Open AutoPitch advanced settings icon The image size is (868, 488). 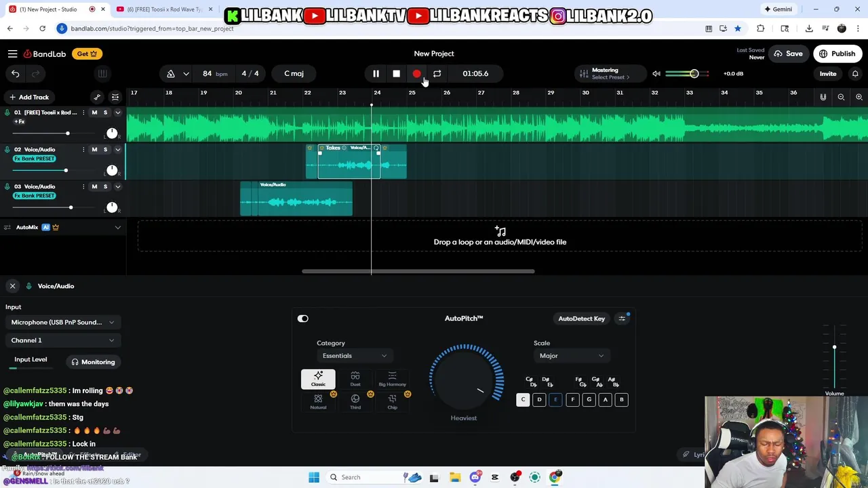(622, 319)
